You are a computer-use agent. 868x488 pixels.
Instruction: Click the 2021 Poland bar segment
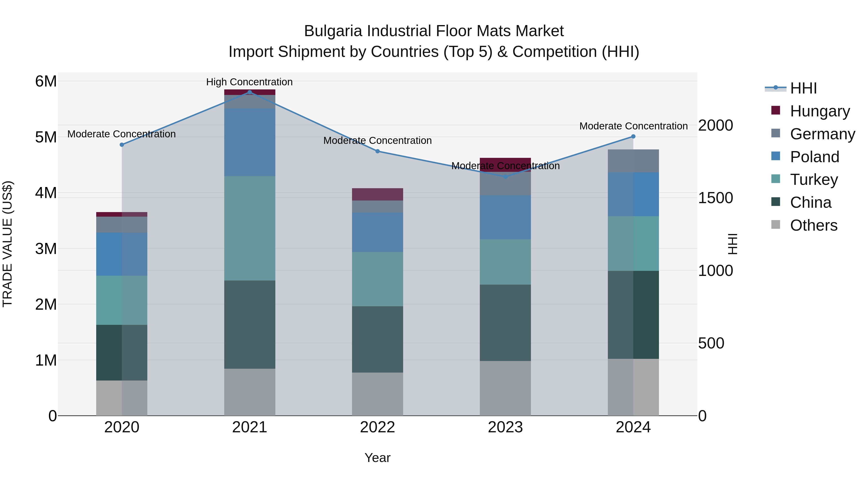coord(250,142)
